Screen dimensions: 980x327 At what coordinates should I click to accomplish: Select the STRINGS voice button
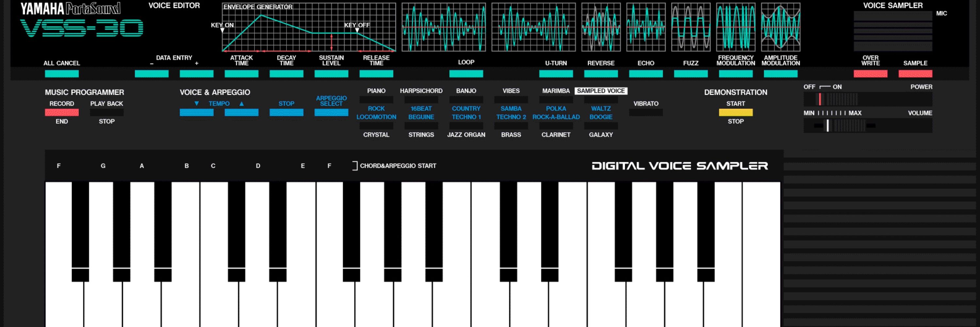pos(421,126)
